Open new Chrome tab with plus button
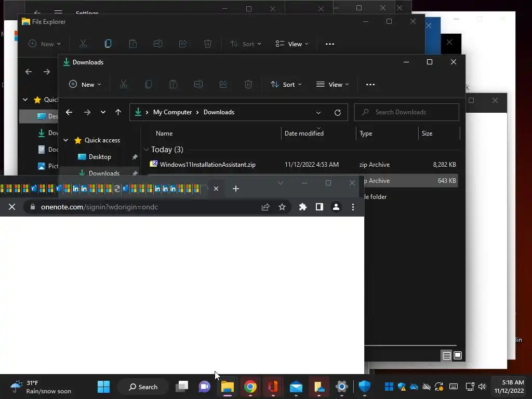Viewport: 532px width, 399px height. point(236,189)
